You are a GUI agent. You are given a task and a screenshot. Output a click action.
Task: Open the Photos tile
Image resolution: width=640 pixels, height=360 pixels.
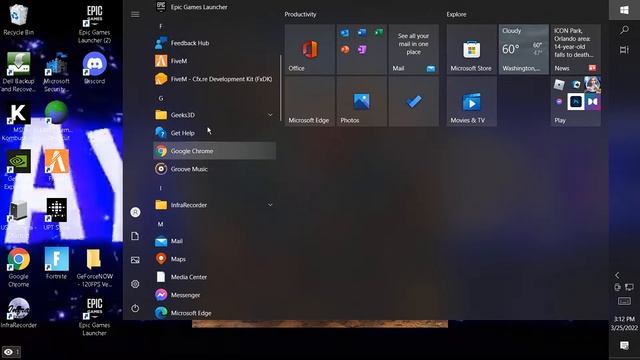click(362, 102)
